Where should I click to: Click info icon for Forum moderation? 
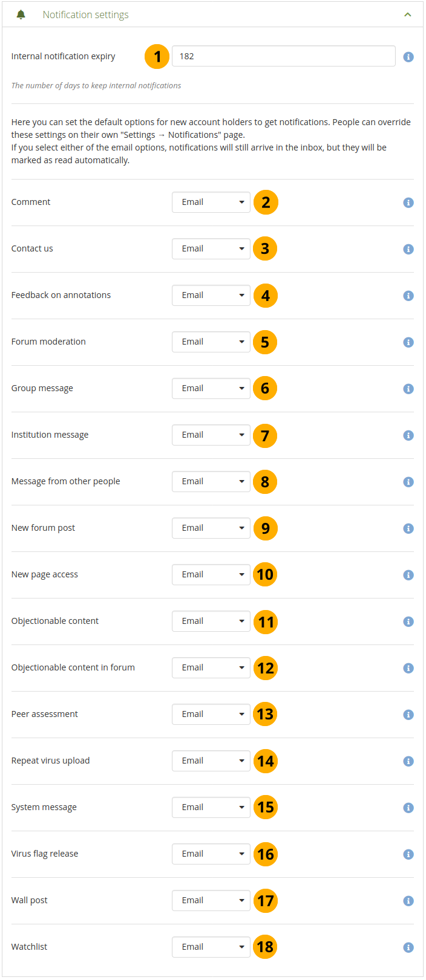pyautogui.click(x=408, y=342)
